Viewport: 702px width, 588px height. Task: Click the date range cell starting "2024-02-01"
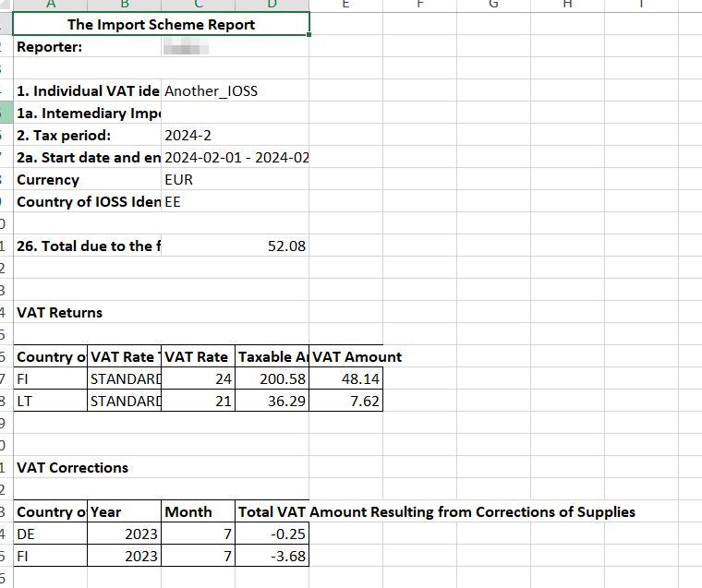tap(236, 158)
